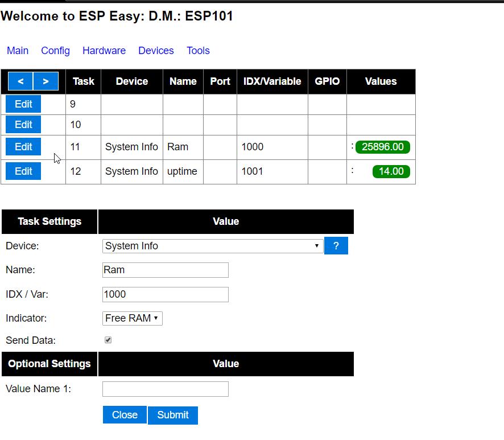Edit task 11 Ram

(x=23, y=147)
